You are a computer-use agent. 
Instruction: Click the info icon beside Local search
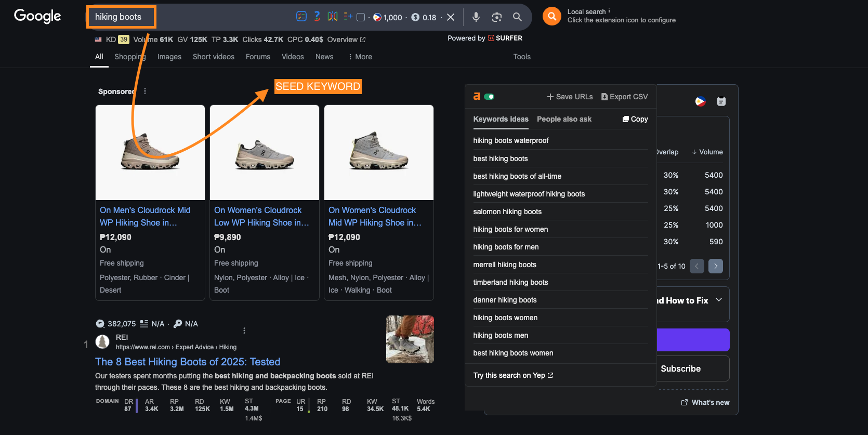[x=609, y=10]
